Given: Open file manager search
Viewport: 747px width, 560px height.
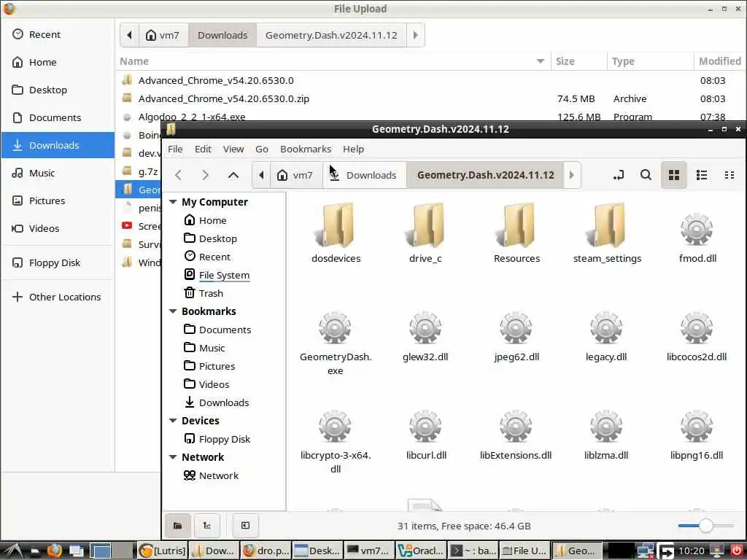Looking at the screenshot, I should (646, 175).
